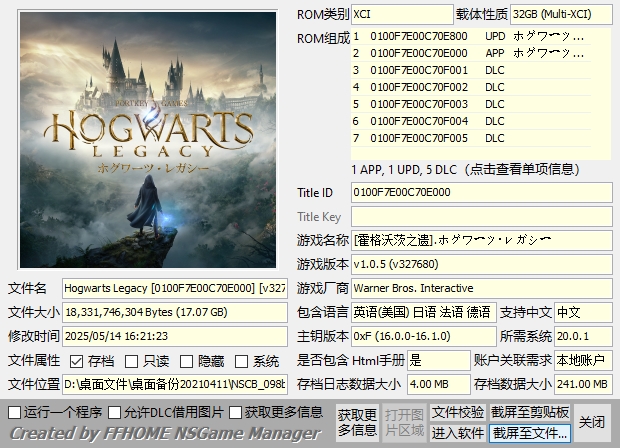The width and height of the screenshot is (620, 448).
Task: Uncheck the 存档 file attribute
Action: click(76, 361)
